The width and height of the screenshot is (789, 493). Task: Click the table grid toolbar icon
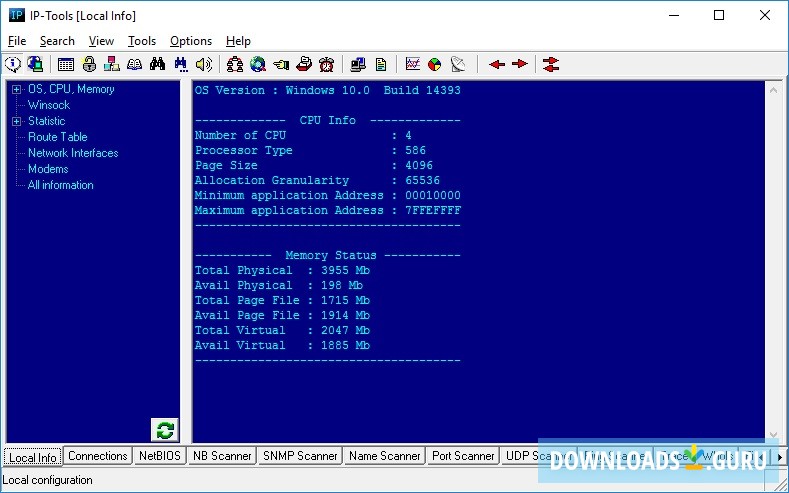pos(65,64)
